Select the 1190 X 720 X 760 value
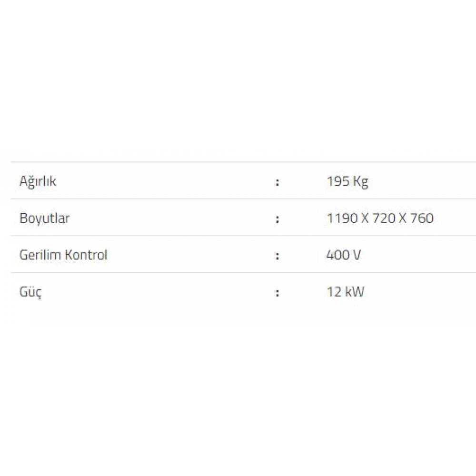The height and width of the screenshot is (476, 476). (380, 218)
